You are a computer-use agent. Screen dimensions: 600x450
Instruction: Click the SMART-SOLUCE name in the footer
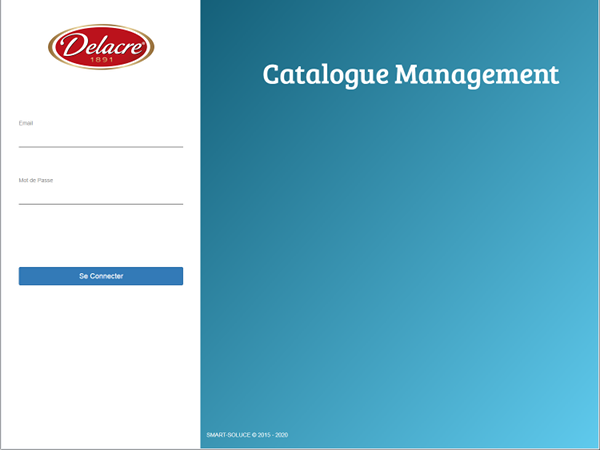tap(226, 435)
